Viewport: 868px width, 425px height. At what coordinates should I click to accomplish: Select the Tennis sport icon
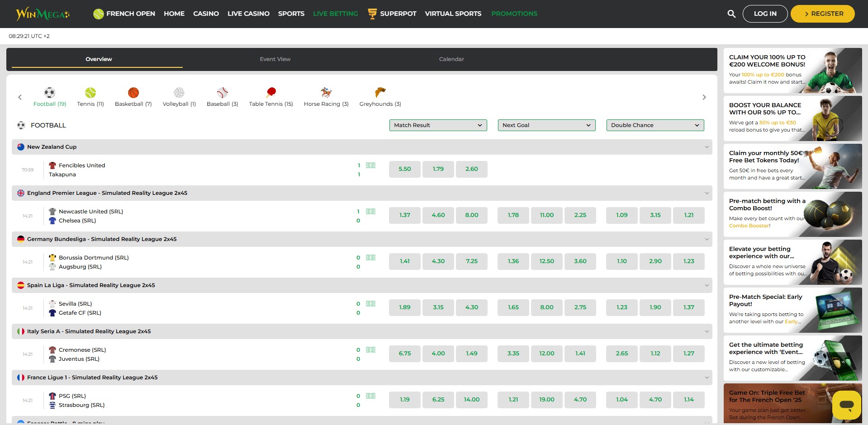click(x=90, y=93)
